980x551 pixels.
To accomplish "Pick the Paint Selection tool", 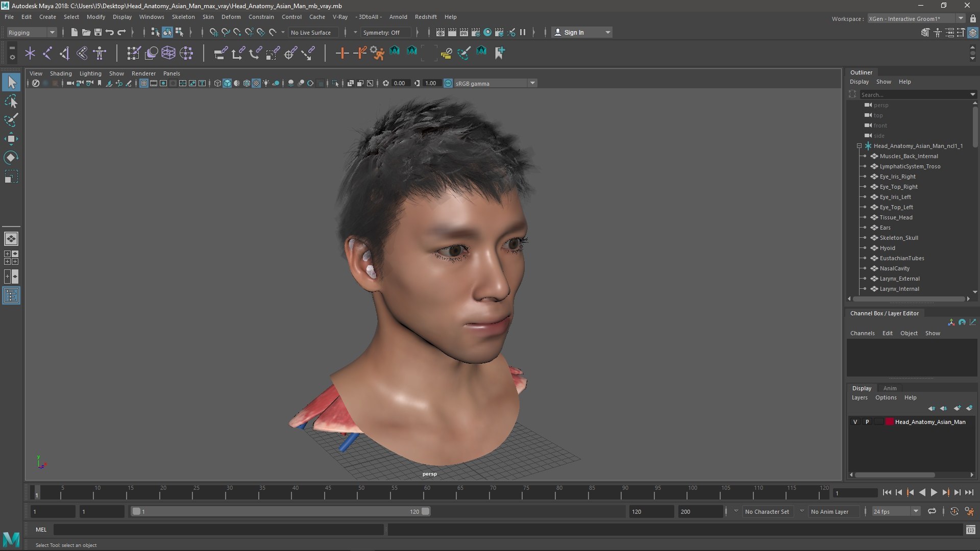I will click(11, 120).
